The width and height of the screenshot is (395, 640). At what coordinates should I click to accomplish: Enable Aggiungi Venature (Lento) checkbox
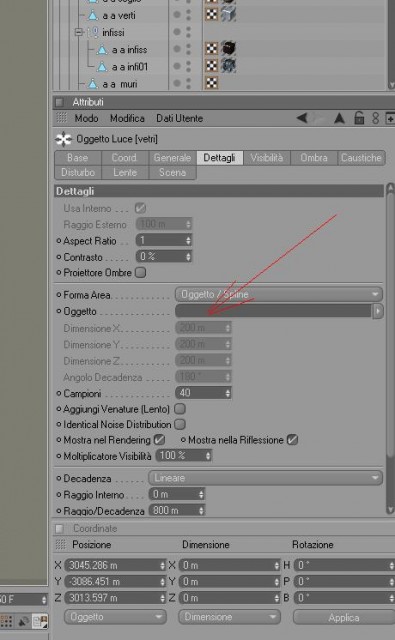tap(180, 409)
